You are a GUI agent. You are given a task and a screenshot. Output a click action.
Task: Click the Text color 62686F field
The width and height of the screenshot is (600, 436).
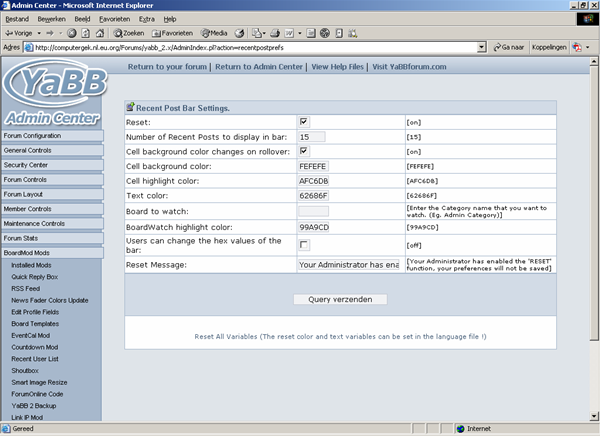(x=313, y=196)
